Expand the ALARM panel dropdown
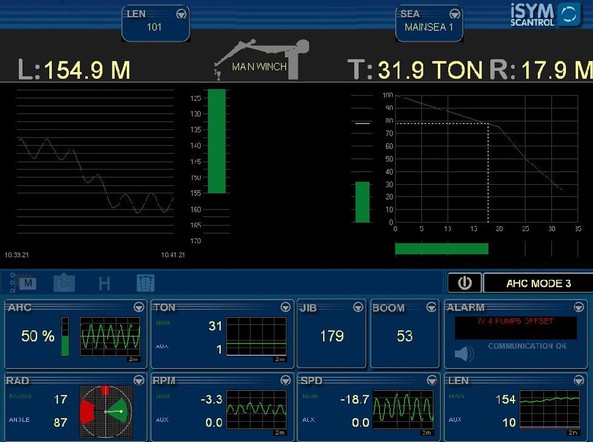The height and width of the screenshot is (442, 593). click(x=579, y=307)
